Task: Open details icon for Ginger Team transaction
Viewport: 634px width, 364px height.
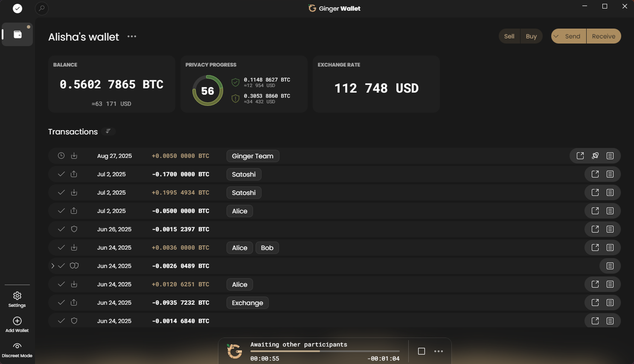Action: point(610,156)
